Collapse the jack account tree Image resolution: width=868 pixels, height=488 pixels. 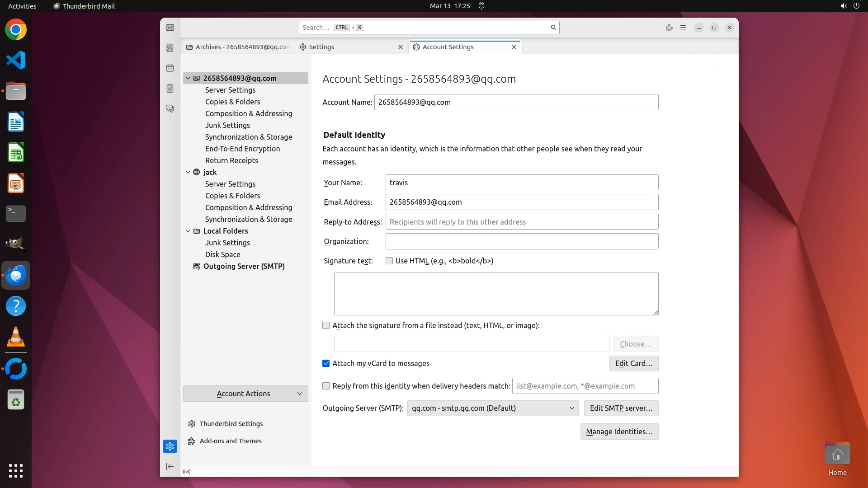pos(188,172)
